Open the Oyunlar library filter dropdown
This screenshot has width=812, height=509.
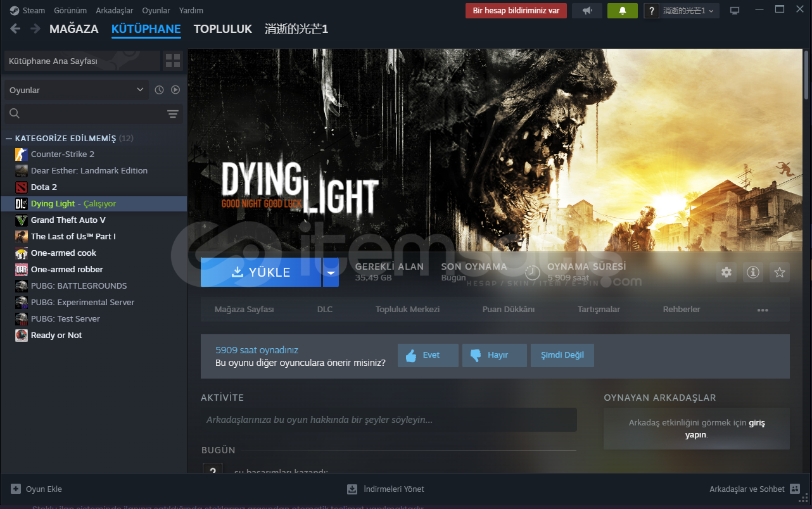(x=77, y=90)
